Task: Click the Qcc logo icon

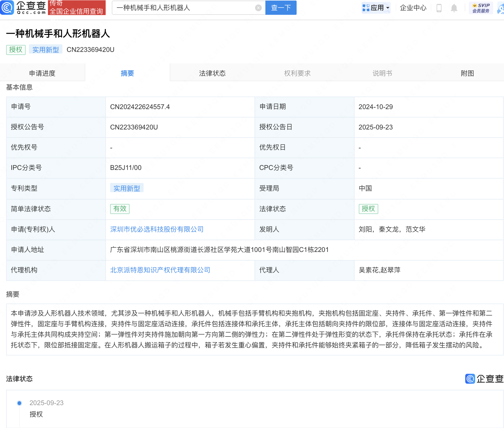Action: [7, 8]
